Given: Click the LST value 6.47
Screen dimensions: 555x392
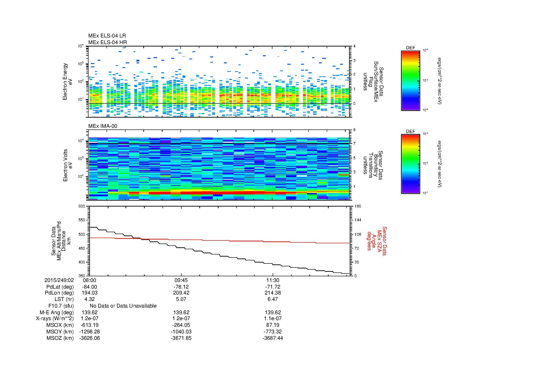Looking at the screenshot, I should point(273,299).
